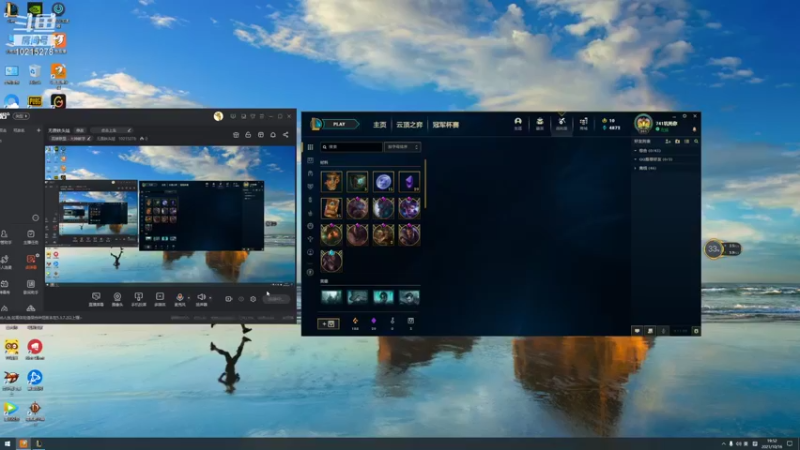Open the 冠军杯赛 tab
800x450 pixels.
click(445, 124)
